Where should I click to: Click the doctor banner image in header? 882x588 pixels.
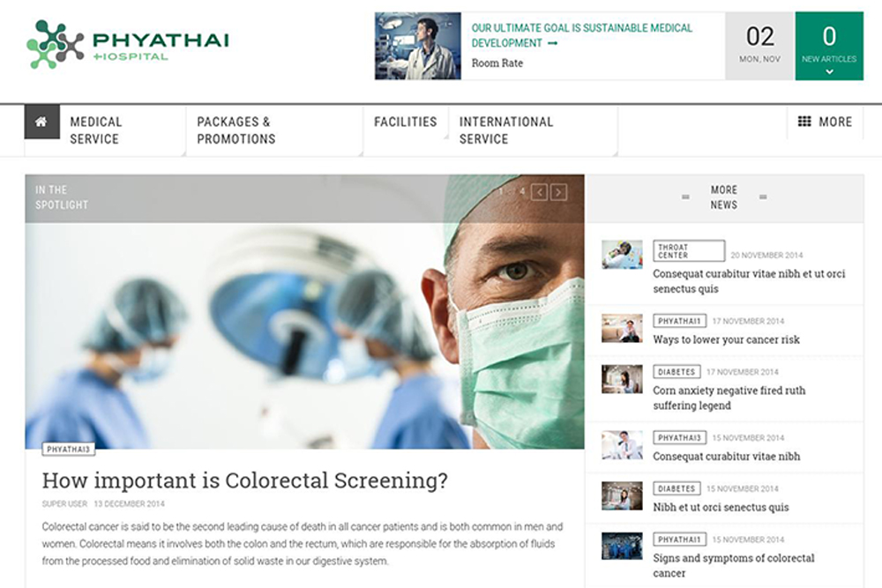[418, 46]
